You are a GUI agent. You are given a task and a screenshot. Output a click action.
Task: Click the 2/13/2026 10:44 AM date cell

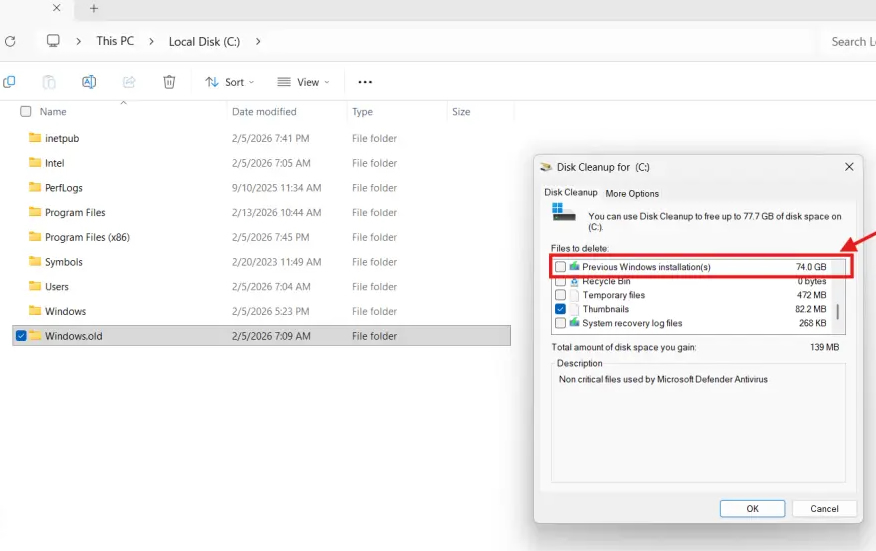pos(277,212)
